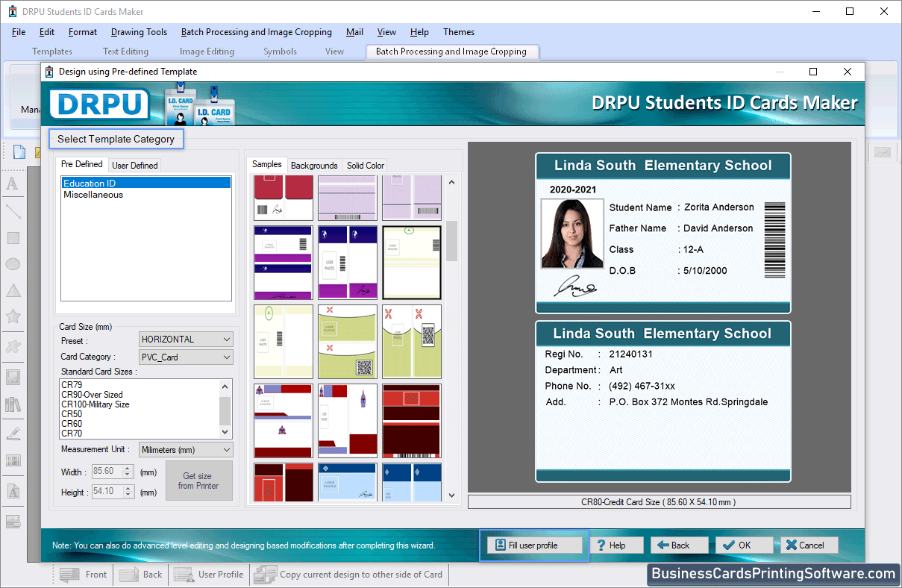Select Miscellaneous category
Viewport: 902px width, 588px height.
tap(146, 195)
